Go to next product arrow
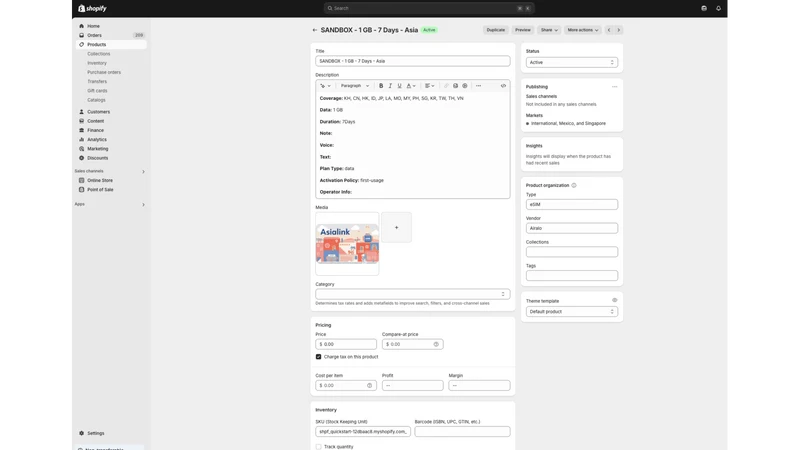Image resolution: width=800 pixels, height=450 pixels. [x=618, y=30]
